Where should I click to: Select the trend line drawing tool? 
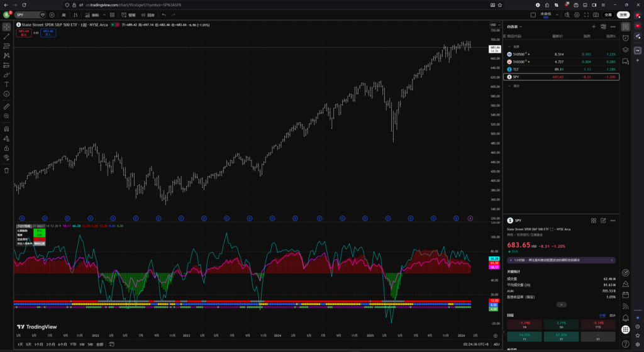(6, 36)
